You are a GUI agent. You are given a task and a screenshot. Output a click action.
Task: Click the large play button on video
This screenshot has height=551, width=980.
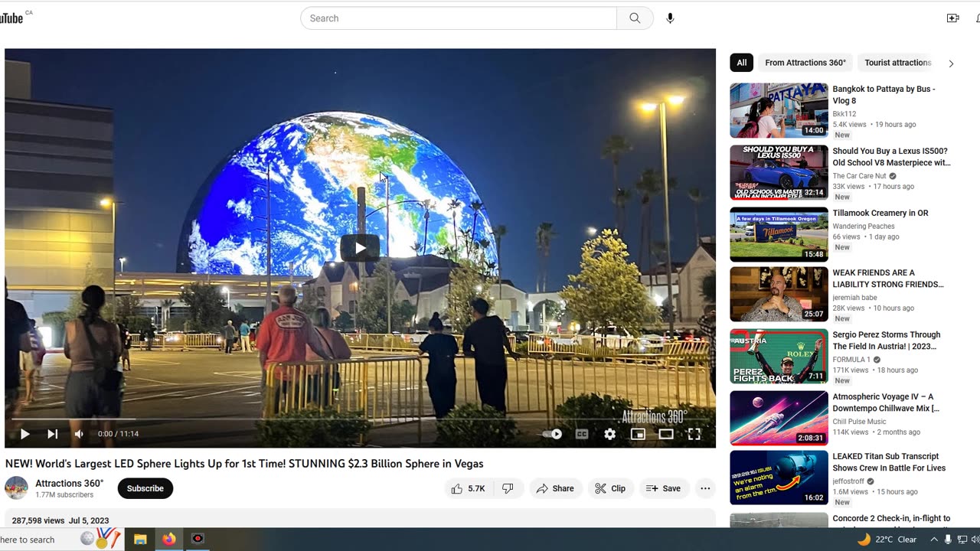pos(360,247)
